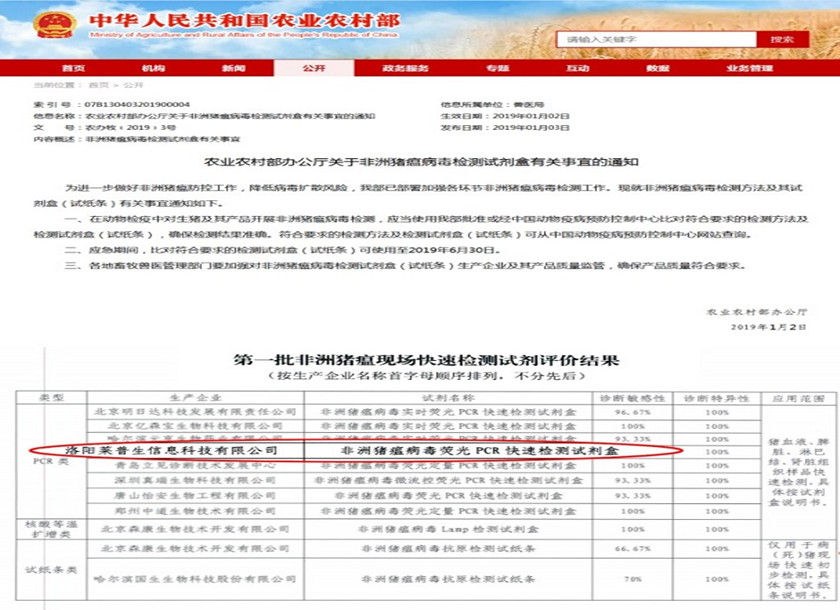Viewport: 840px width, 610px height.
Task: Click the signed date 2019年1月2日
Action: (x=769, y=327)
